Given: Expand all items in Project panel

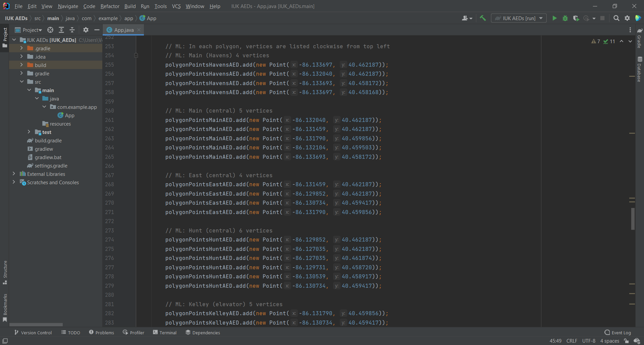Looking at the screenshot, I should pyautogui.click(x=61, y=30).
